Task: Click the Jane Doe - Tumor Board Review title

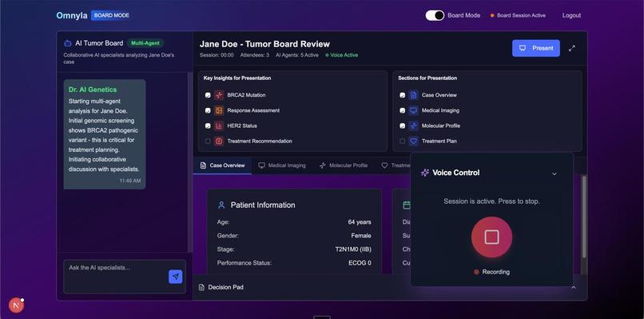Action: pyautogui.click(x=264, y=44)
